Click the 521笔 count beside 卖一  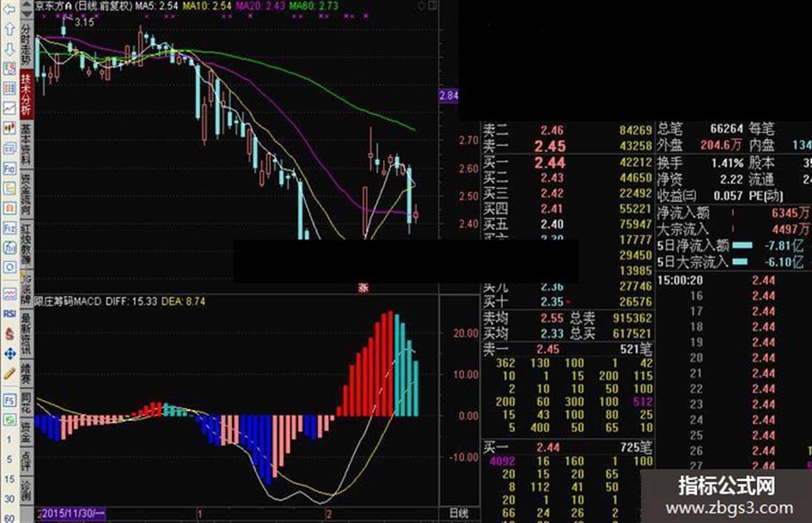click(637, 349)
